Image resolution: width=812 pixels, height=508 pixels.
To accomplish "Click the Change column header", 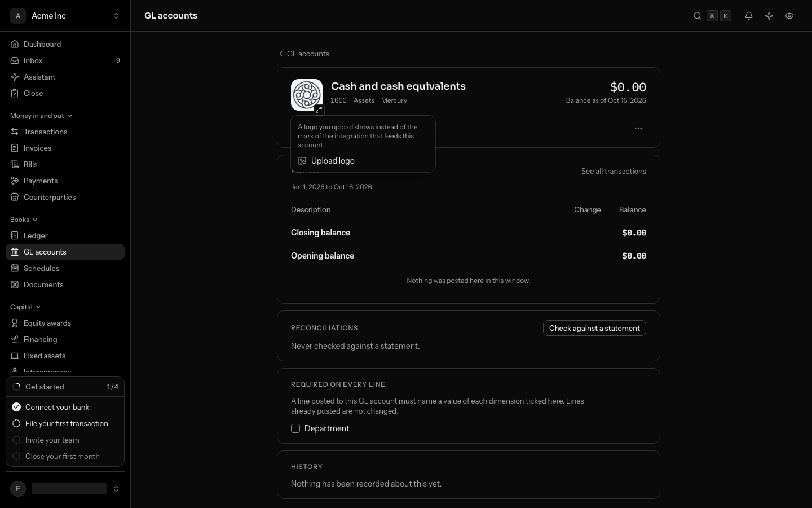I will tap(588, 209).
